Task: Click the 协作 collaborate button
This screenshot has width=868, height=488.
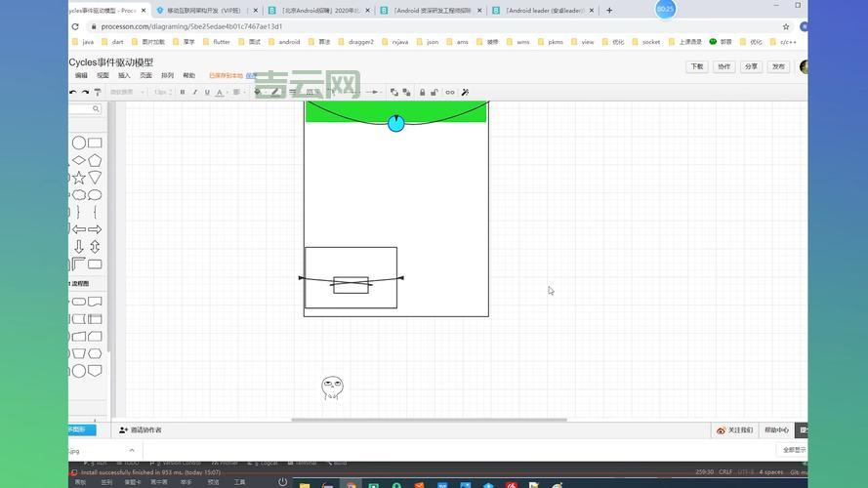Action: 724,66
